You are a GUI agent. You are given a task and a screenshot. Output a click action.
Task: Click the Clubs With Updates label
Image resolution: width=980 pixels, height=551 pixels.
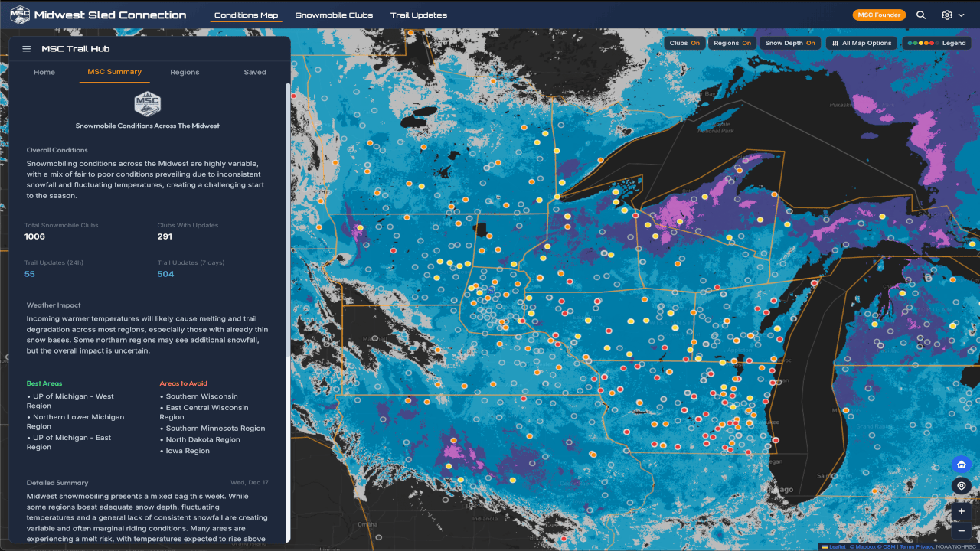[x=188, y=225]
